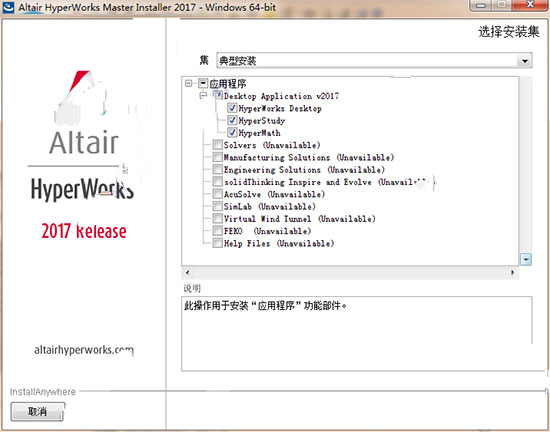Screen dimensions: 550x432
Task: Select the SimLab (Unavailable) label
Action: pos(270,207)
